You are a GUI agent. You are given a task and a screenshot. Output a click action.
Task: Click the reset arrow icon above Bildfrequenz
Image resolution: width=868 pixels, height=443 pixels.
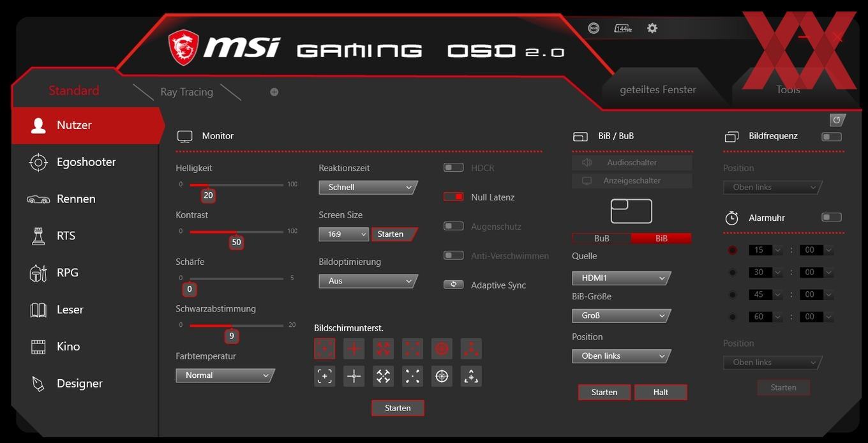837,120
